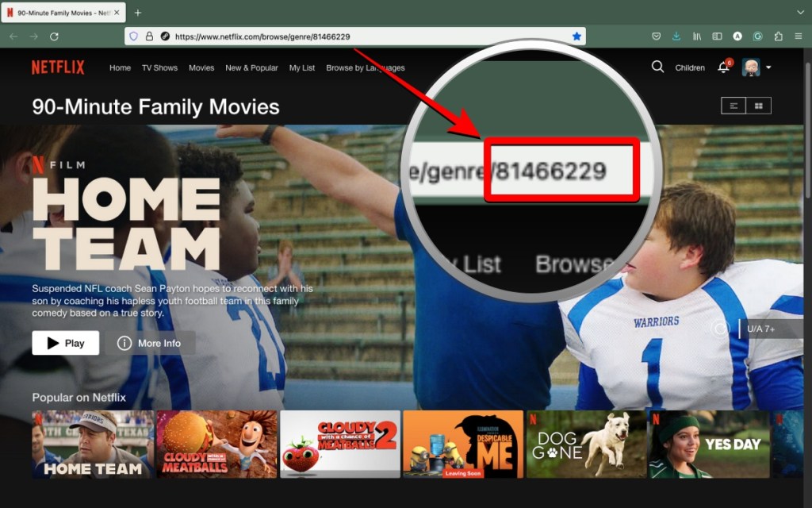The image size is (812, 508).
Task: Click the Netflix logo
Action: (x=57, y=67)
